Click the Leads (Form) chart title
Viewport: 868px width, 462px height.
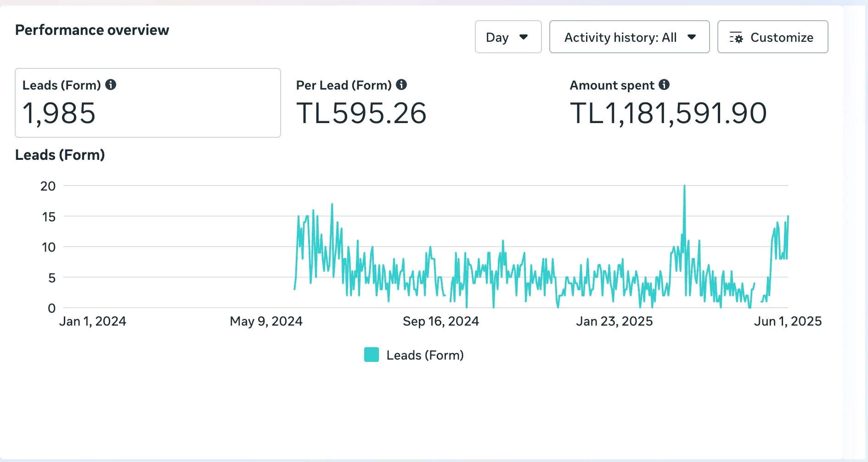point(60,155)
